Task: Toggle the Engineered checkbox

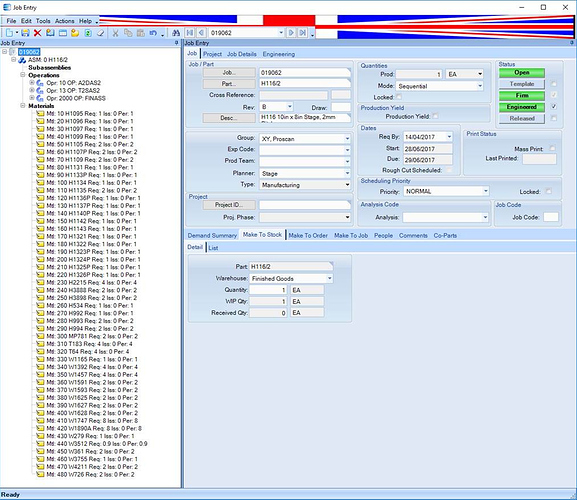Action: 554,107
